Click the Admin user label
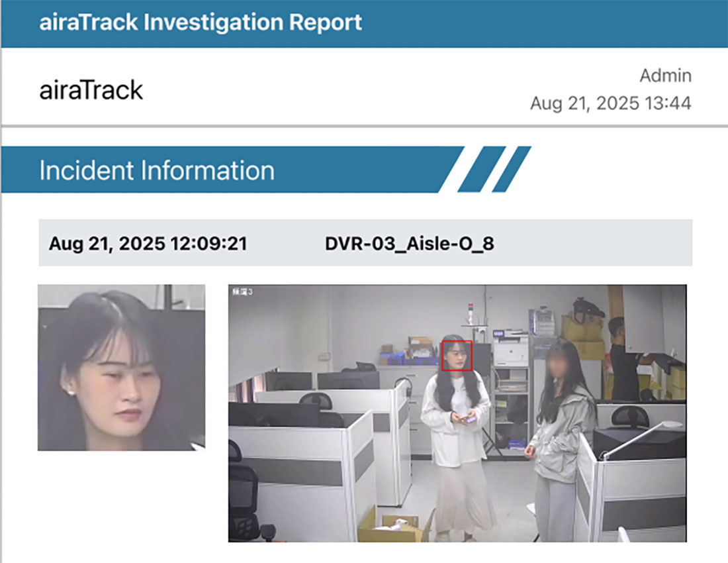 [665, 76]
